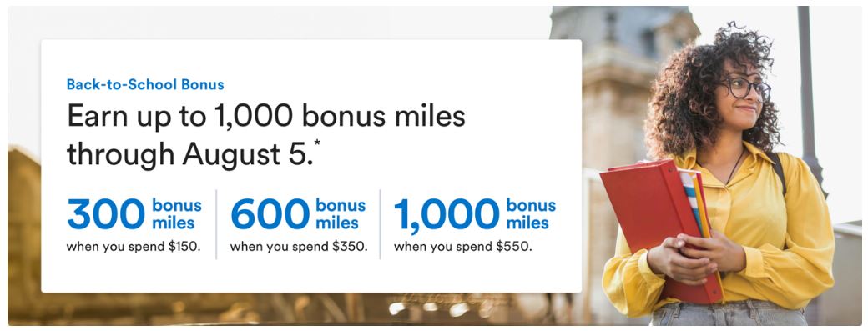868x331 pixels.
Task: Click the Back-to-School Bonus label
Action: [145, 84]
